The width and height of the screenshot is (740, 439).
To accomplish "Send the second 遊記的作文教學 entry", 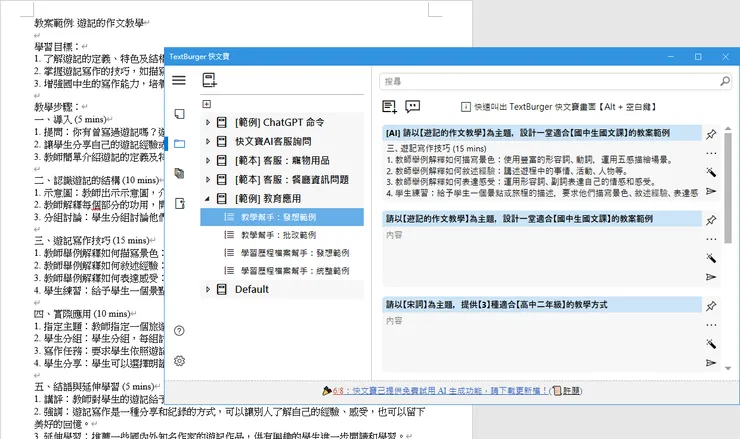I will click(711, 277).
